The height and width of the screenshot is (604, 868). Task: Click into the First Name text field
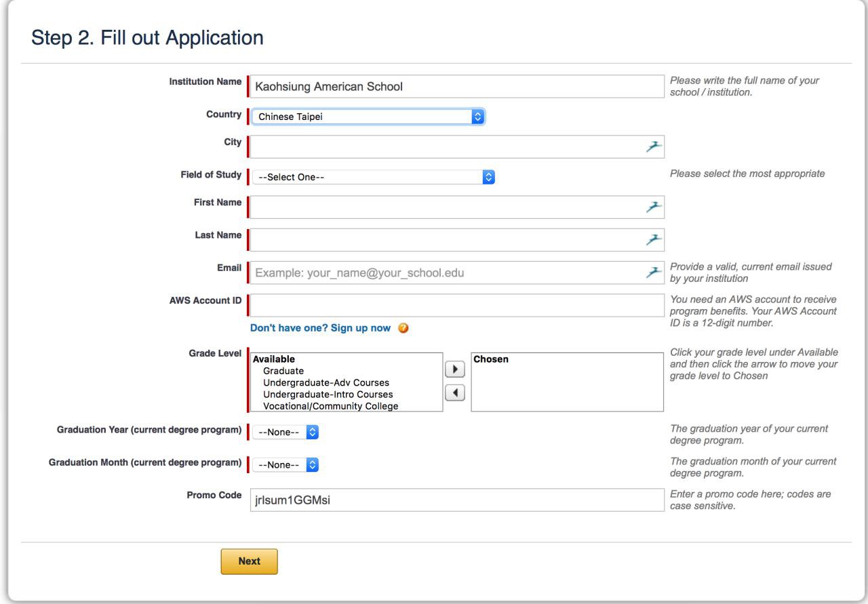[x=457, y=207]
